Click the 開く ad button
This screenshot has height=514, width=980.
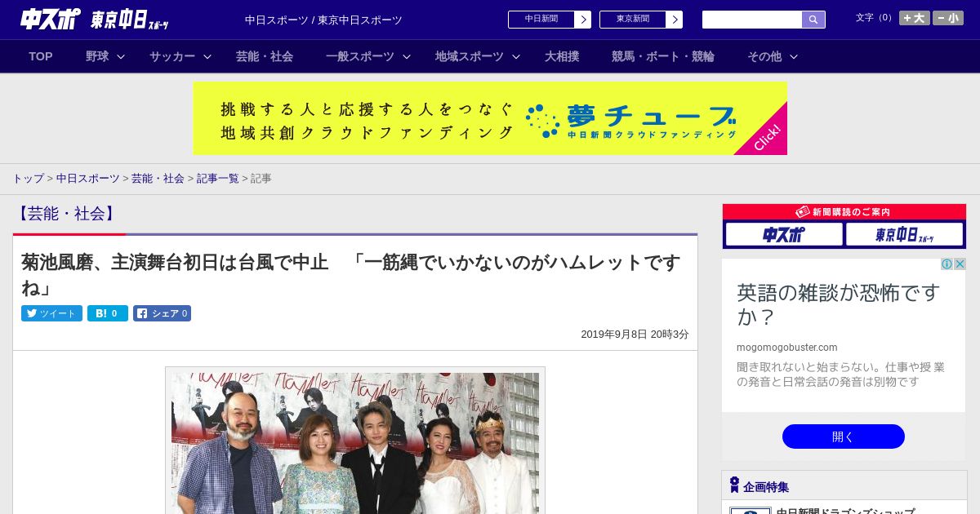[844, 436]
